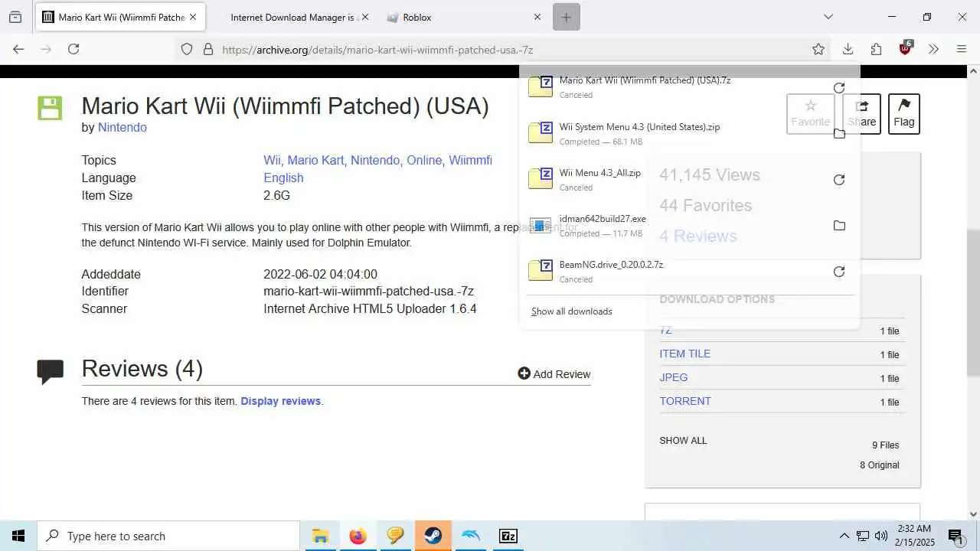Open the JPEG download option
Screen dimensions: 980x551
coord(674,377)
